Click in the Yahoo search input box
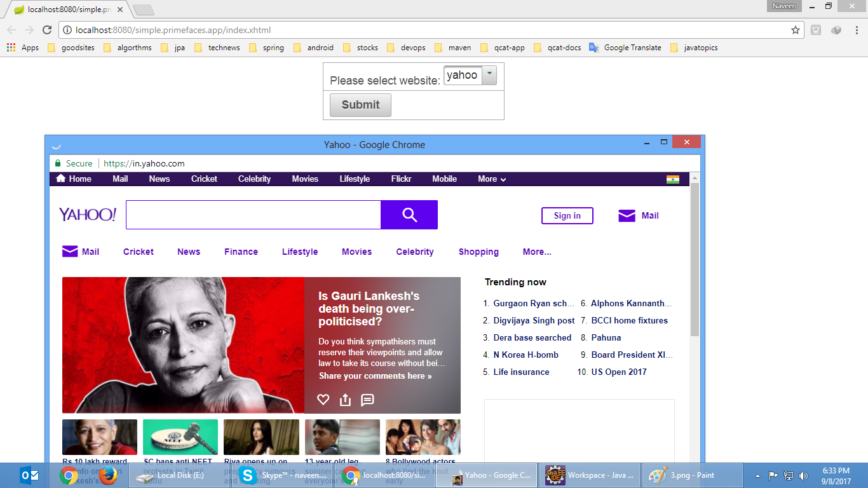Screen dimensions: 868x488 (x=254, y=215)
